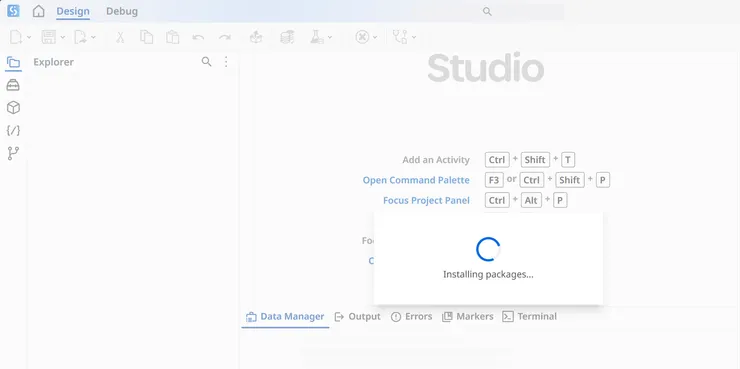Open the Explorer panel sidebar icon

point(13,62)
